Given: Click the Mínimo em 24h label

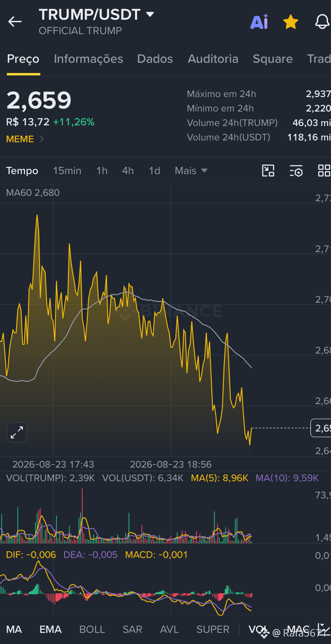Looking at the screenshot, I should click(x=220, y=108).
